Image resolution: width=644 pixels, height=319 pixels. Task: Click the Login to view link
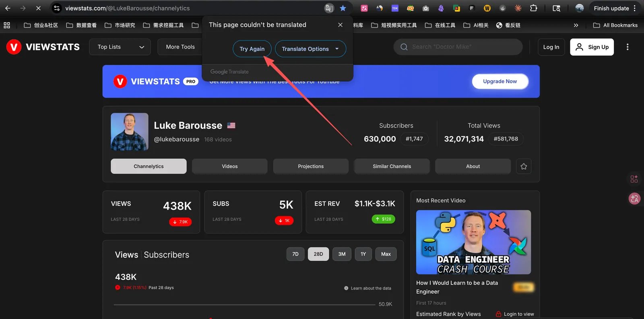[515, 314]
